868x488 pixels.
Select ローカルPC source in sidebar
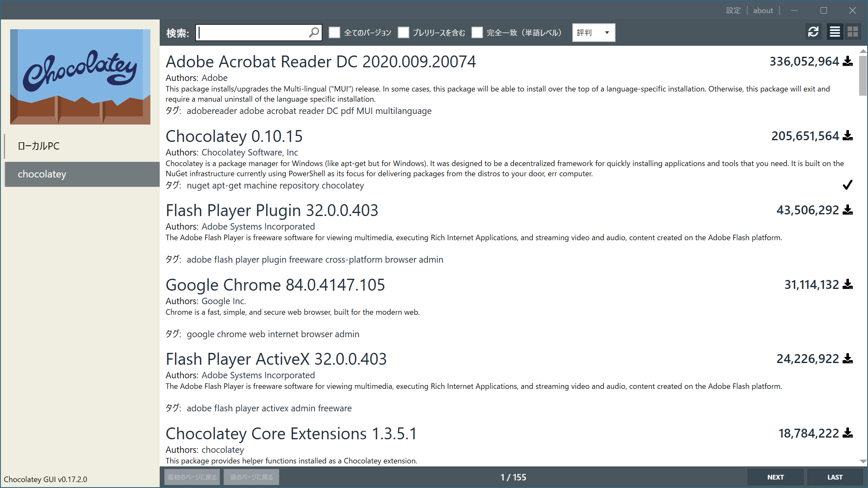tap(82, 146)
